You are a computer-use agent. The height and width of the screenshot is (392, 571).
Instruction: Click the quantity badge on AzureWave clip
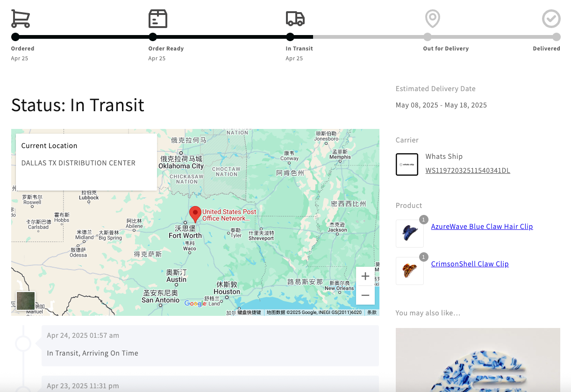[x=423, y=220]
